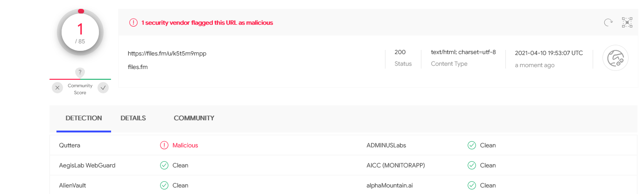This screenshot has width=644, height=194.
Task: Vote malicious with the X button
Action: tap(57, 88)
